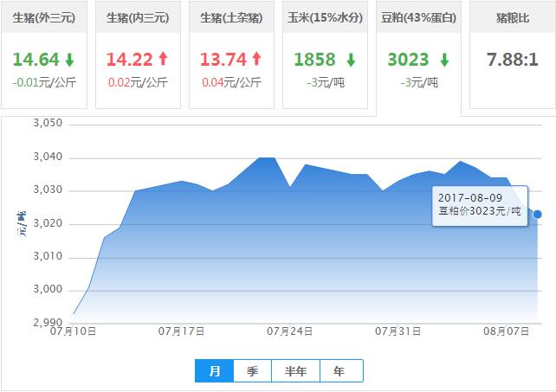Click the 3,010 y-axis label

pyautogui.click(x=48, y=256)
